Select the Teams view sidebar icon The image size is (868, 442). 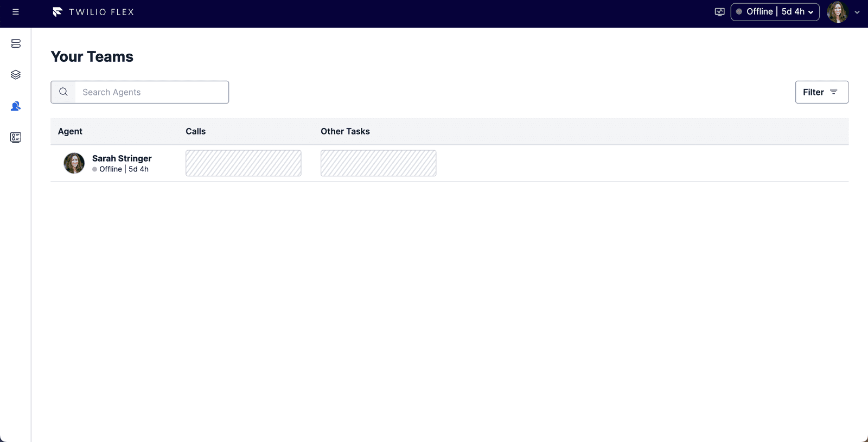[x=16, y=106]
